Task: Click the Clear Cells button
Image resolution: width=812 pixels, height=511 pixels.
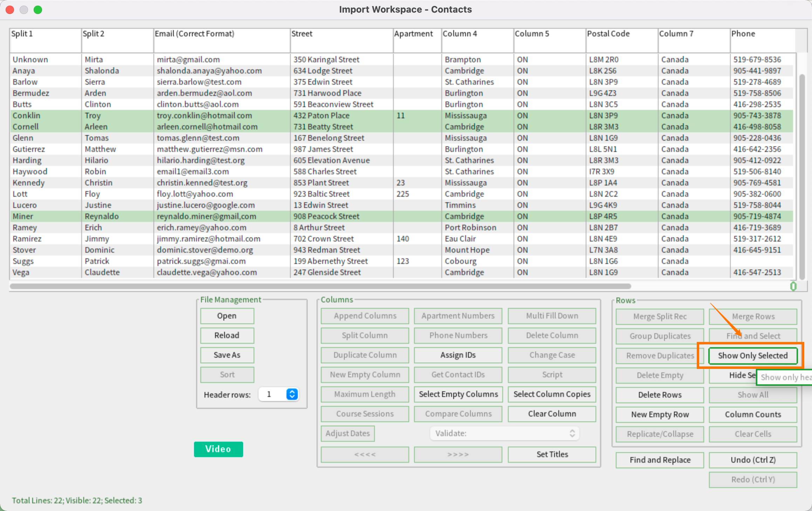Action: coord(753,434)
